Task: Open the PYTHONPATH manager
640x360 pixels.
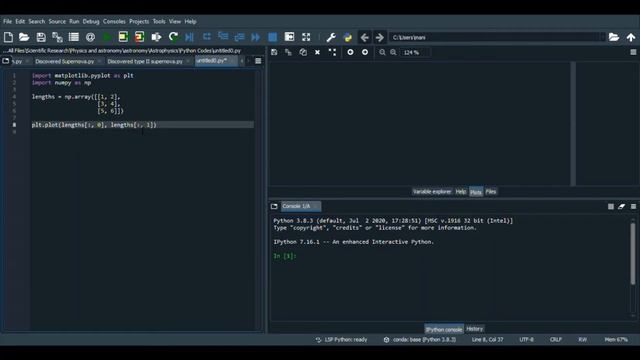Action: click(x=348, y=37)
